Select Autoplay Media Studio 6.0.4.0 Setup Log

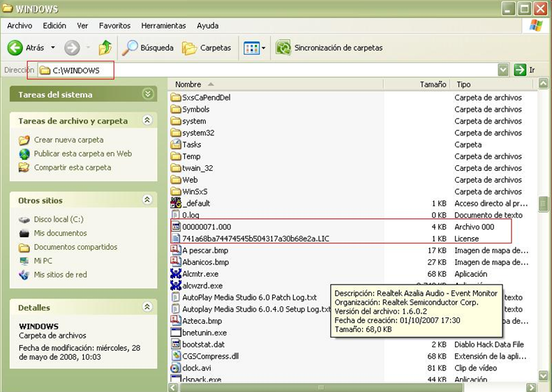pos(256,309)
